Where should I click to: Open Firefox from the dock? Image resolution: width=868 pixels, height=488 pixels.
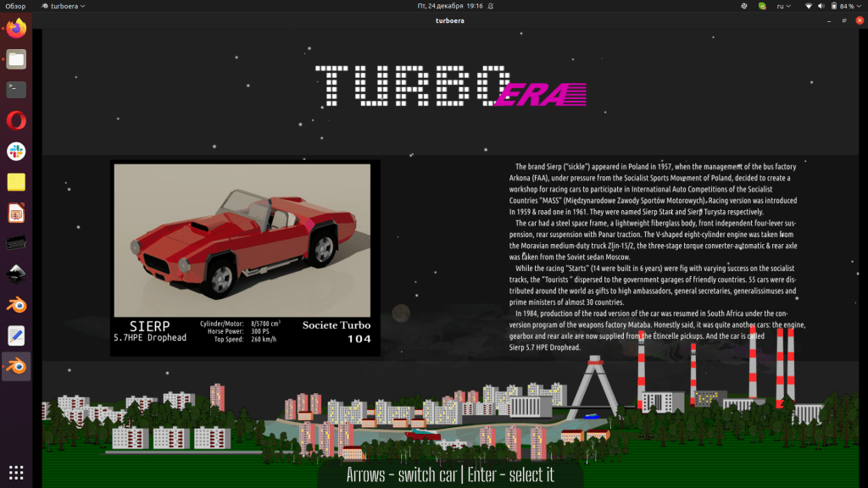(16, 29)
